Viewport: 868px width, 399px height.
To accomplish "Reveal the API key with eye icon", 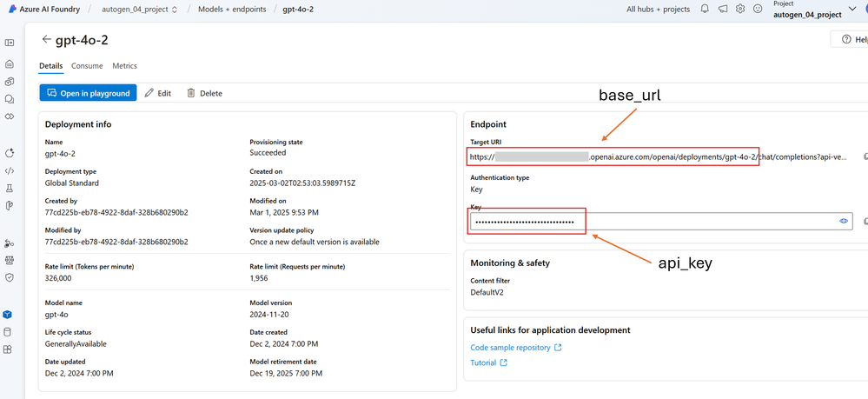I will click(x=843, y=222).
